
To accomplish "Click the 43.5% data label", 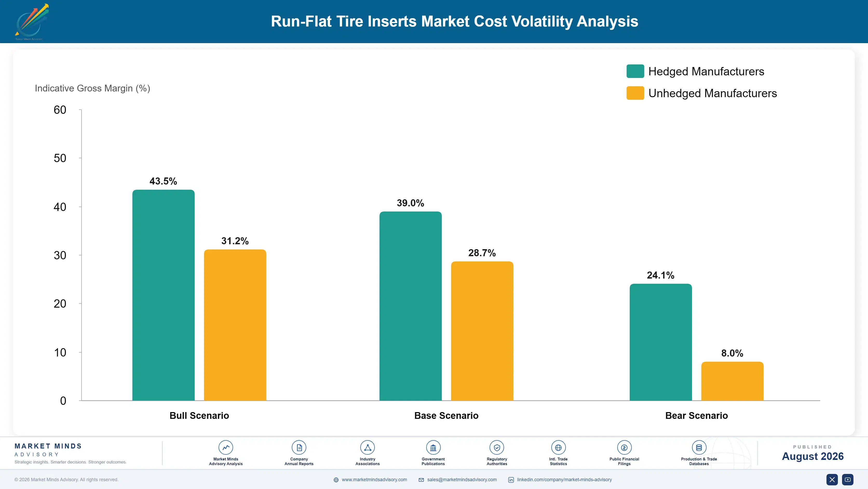I will click(164, 181).
